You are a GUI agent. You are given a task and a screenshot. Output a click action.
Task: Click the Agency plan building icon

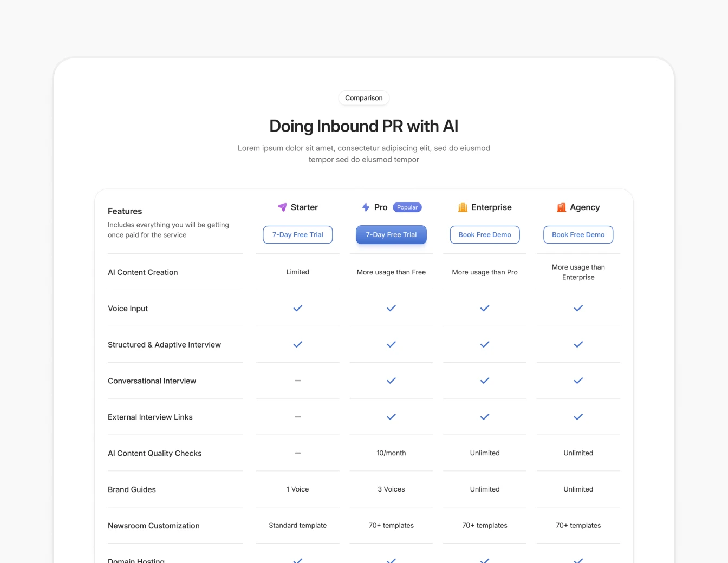561,207
